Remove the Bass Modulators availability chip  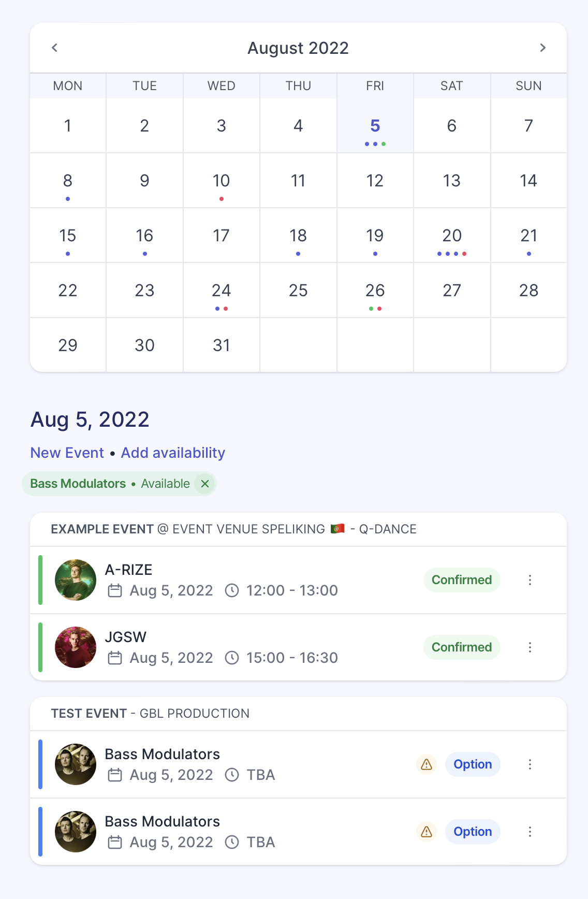click(205, 484)
